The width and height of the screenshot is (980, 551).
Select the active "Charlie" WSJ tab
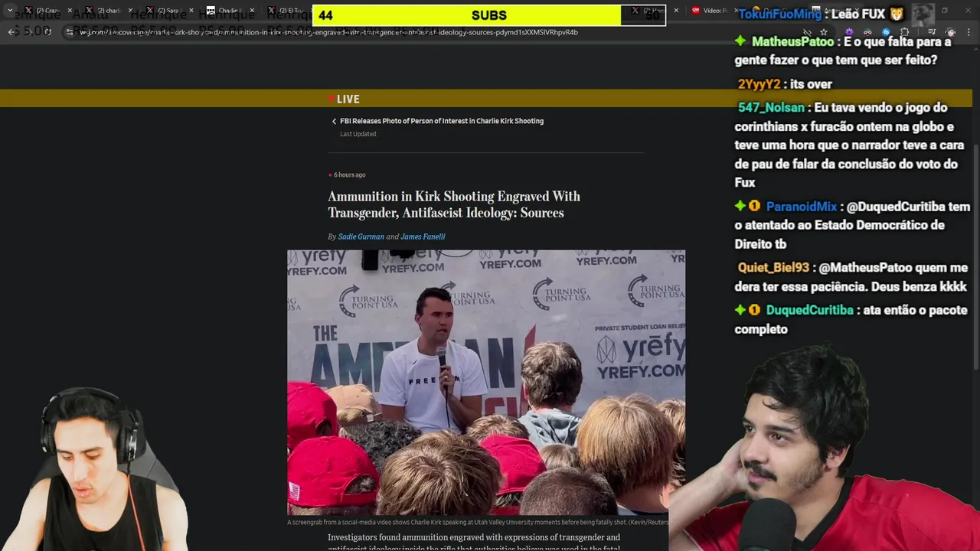point(228,11)
